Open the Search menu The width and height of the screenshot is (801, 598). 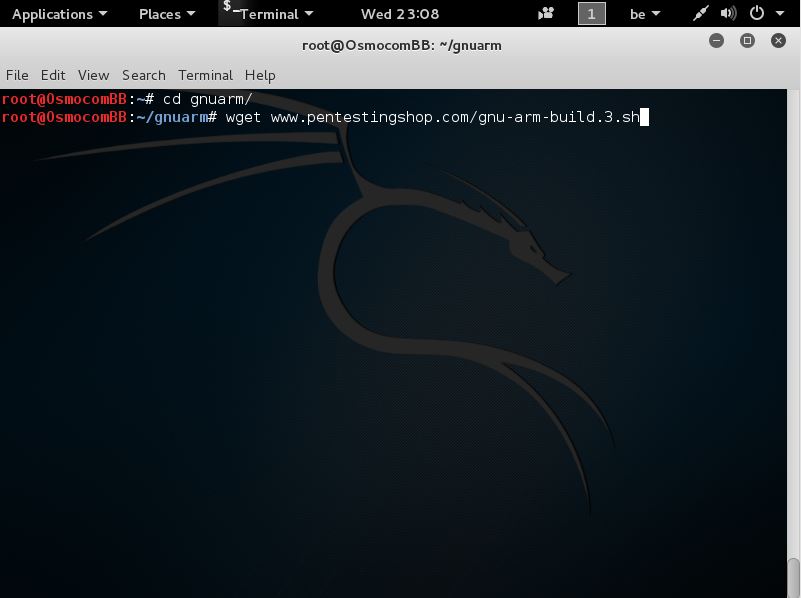coord(144,75)
